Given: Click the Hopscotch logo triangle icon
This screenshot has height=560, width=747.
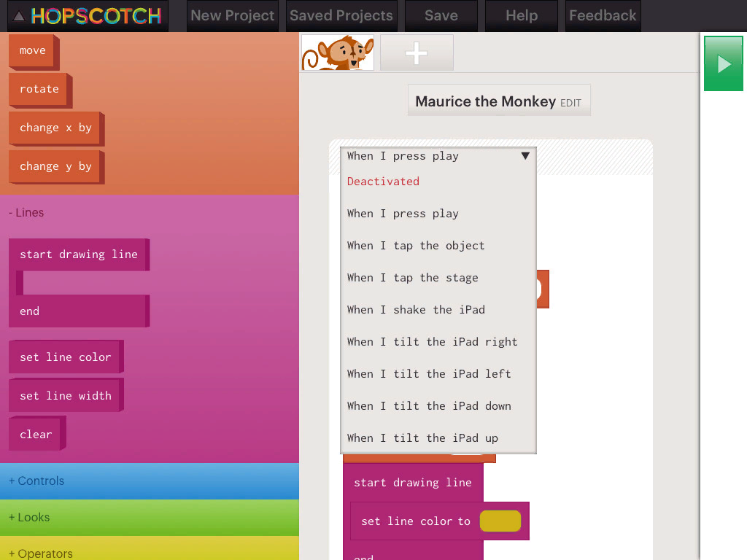Looking at the screenshot, I should pyautogui.click(x=19, y=16).
